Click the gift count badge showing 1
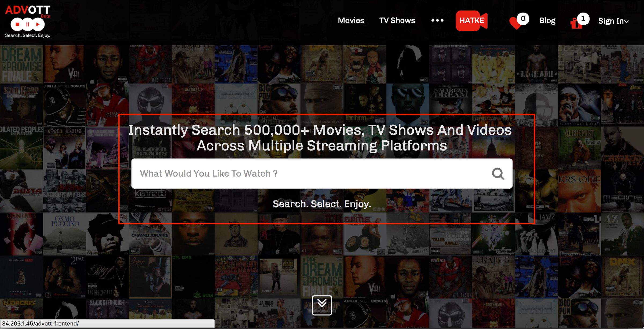 click(583, 19)
